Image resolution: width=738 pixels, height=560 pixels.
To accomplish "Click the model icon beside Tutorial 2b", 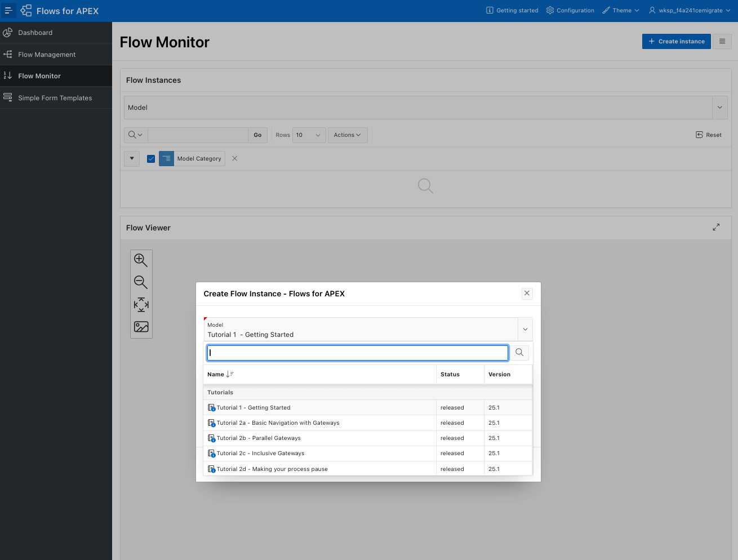I will [x=212, y=438].
